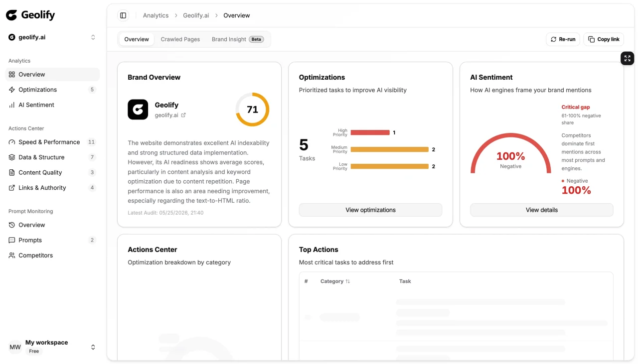Open Optimizations page from sidebar label
This screenshot has height=364, width=638.
coord(38,90)
